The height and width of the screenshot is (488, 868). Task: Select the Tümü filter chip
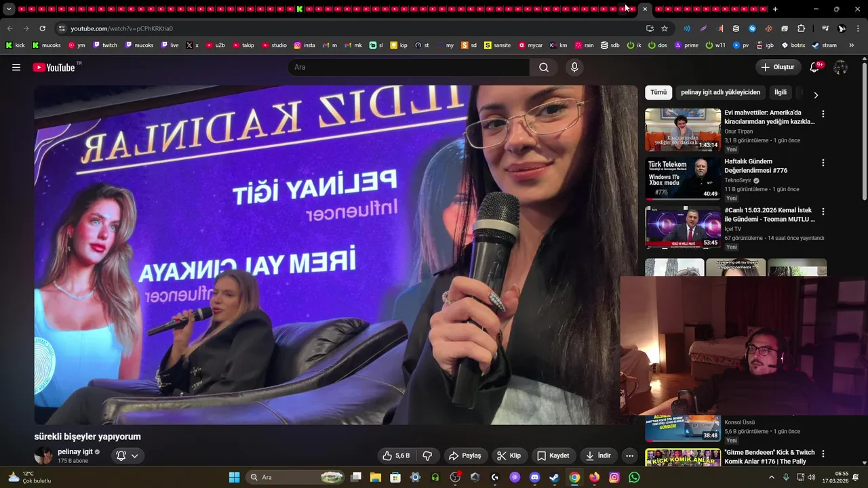658,92
